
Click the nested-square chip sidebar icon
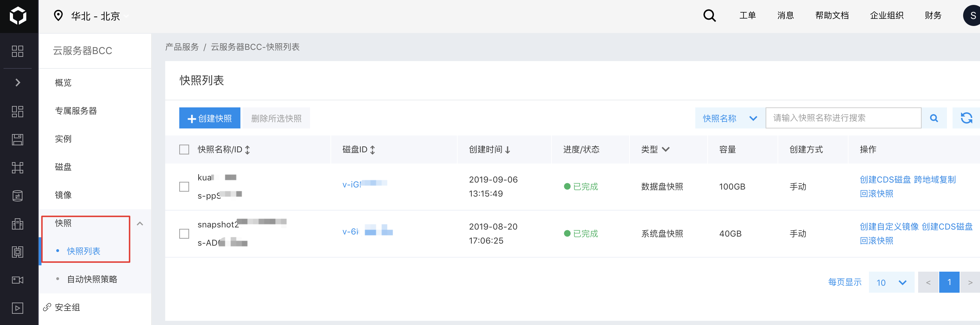point(18,252)
